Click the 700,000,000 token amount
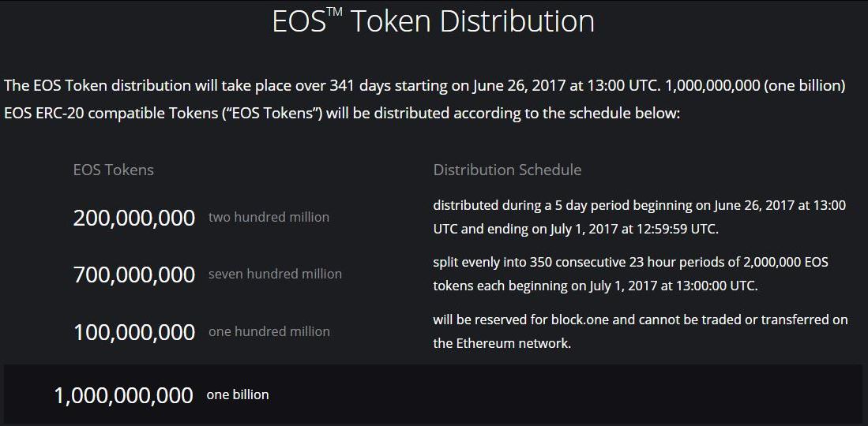The height and width of the screenshot is (426, 868). 133,275
